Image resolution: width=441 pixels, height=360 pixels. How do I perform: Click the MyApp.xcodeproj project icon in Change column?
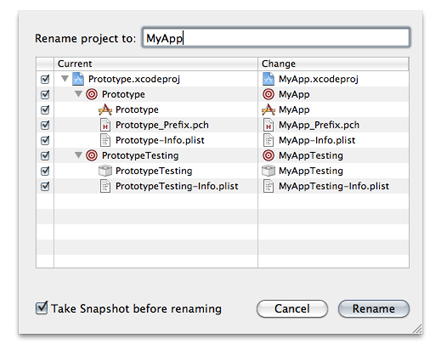tap(268, 79)
